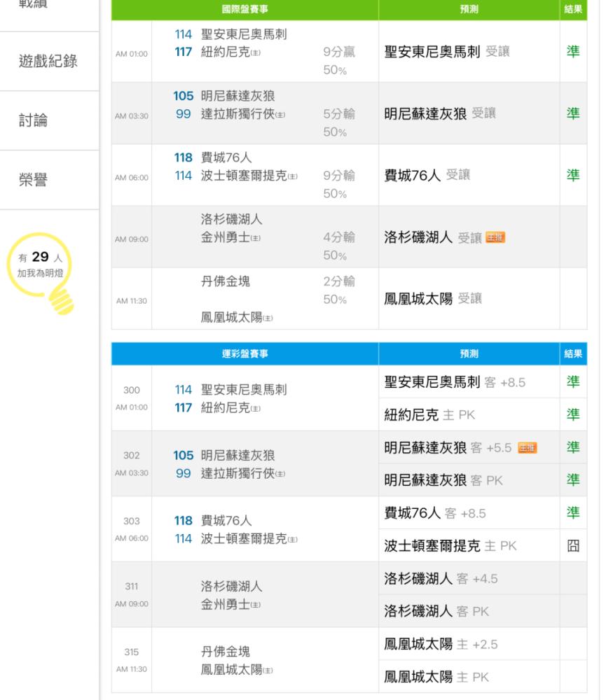Click the 29 followers count
Image resolution: width=606 pixels, height=700 pixels.
point(40,257)
